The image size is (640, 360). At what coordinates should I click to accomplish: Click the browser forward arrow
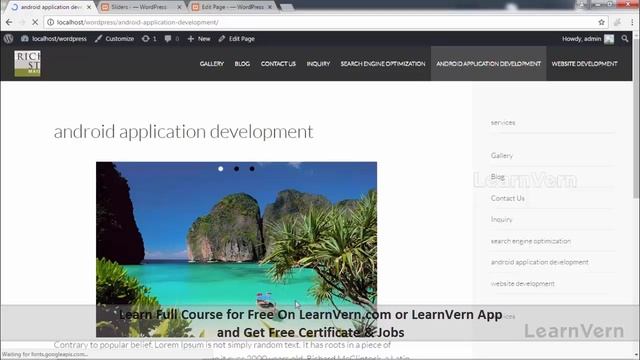click(22, 22)
